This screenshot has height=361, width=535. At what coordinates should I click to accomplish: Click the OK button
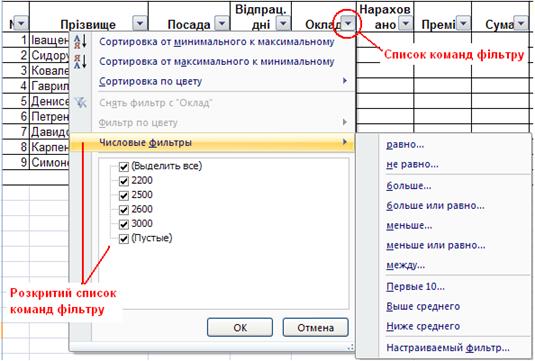[240, 328]
